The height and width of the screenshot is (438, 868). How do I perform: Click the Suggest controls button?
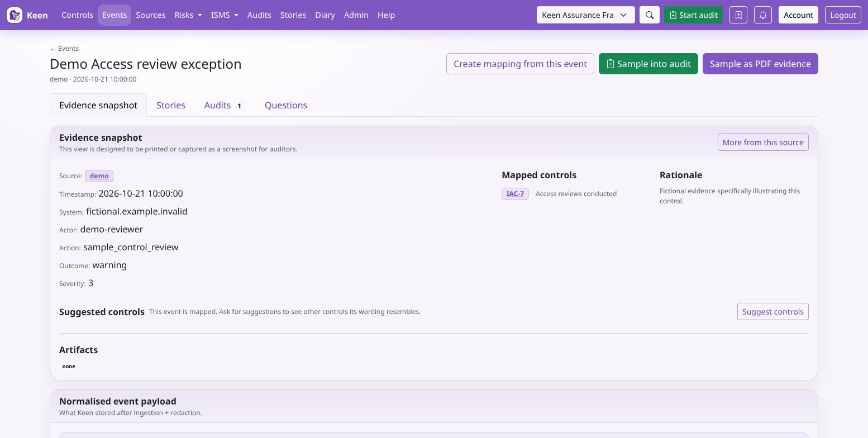click(773, 312)
